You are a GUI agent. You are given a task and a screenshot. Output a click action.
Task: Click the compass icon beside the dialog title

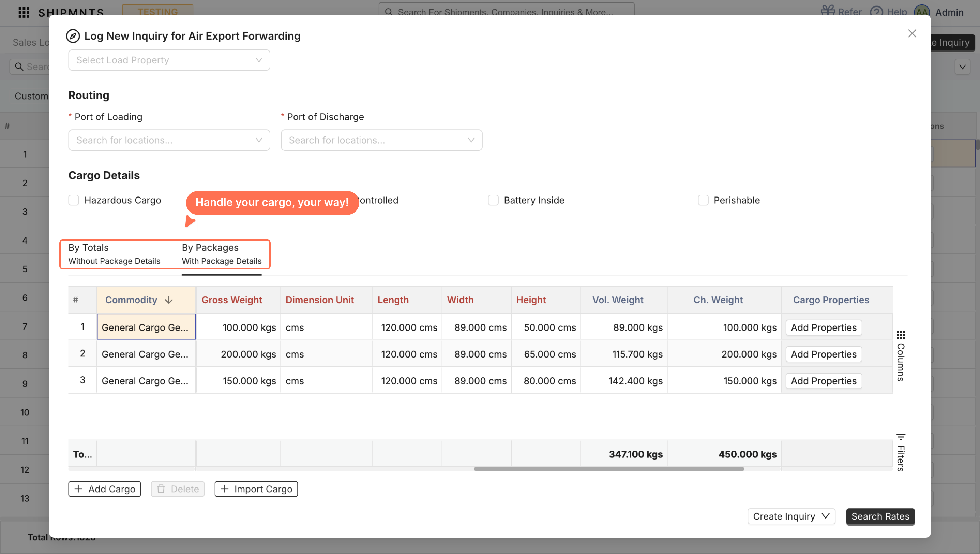point(73,36)
